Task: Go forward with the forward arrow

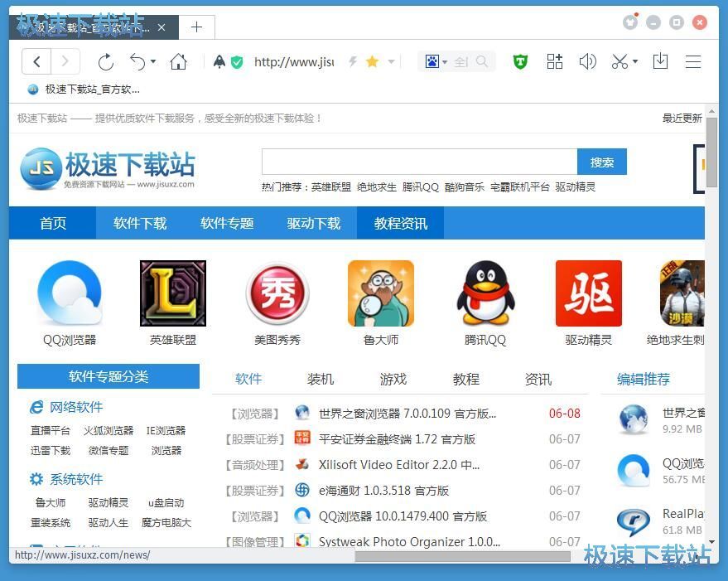Action: tap(65, 61)
